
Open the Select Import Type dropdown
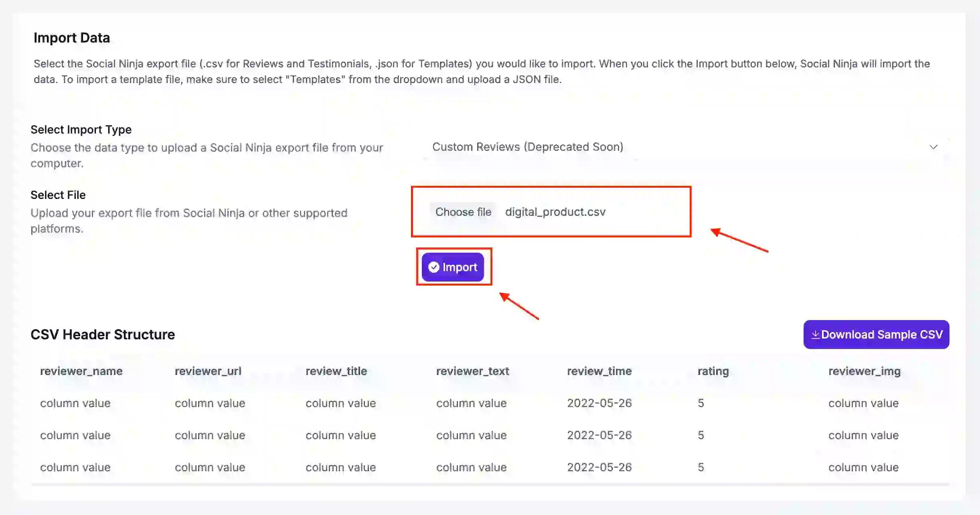click(x=682, y=147)
